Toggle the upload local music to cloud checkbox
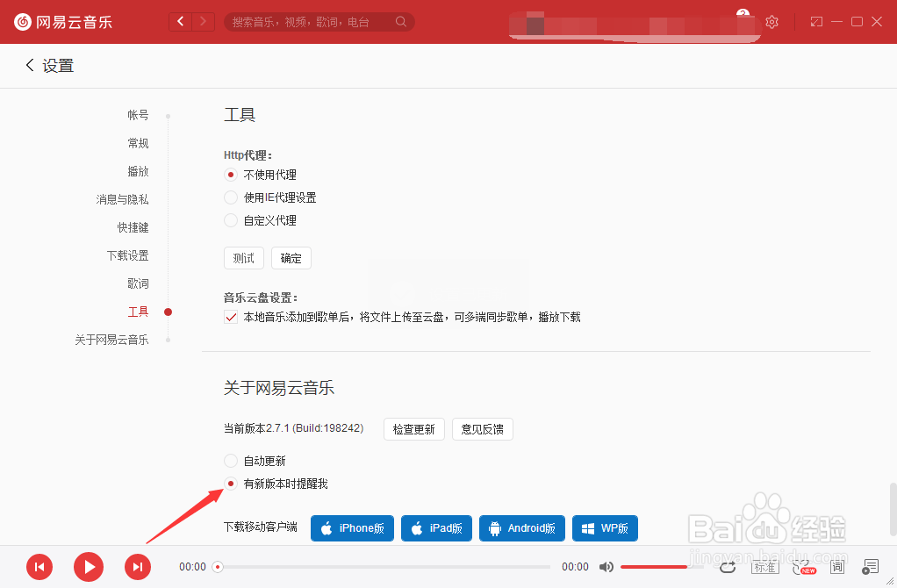 coord(231,317)
